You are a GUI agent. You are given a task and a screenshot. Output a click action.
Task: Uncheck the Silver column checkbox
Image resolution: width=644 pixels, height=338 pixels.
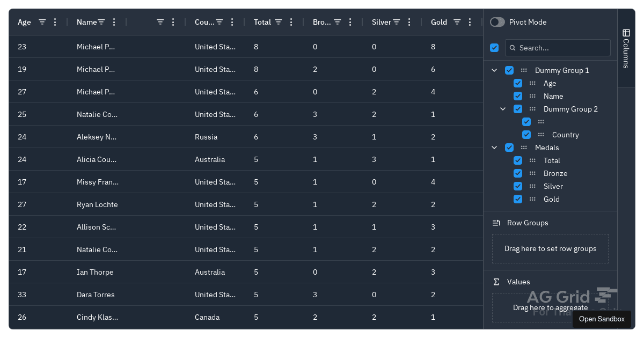tap(518, 186)
